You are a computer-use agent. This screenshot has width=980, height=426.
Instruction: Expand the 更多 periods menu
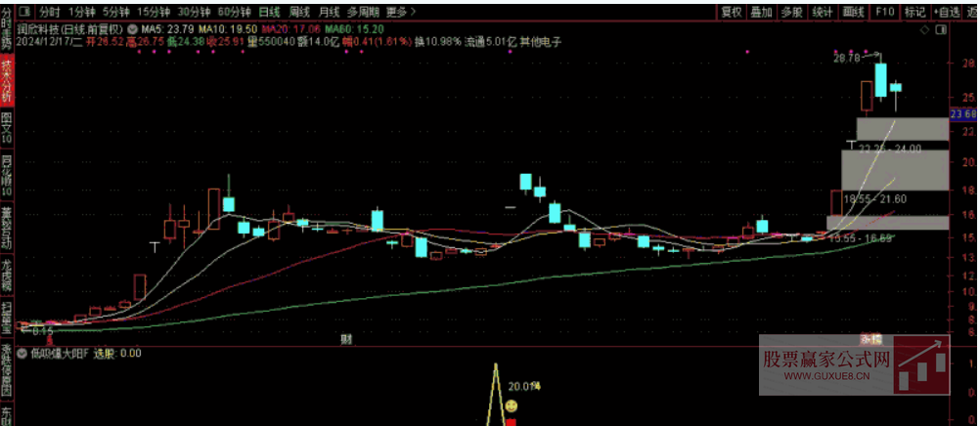pyautogui.click(x=400, y=12)
